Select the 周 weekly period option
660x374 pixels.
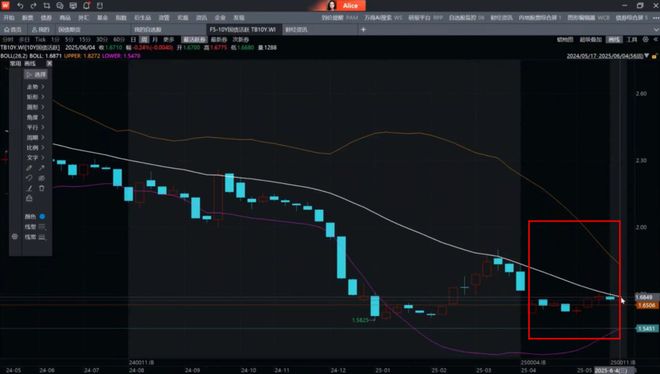coord(144,40)
